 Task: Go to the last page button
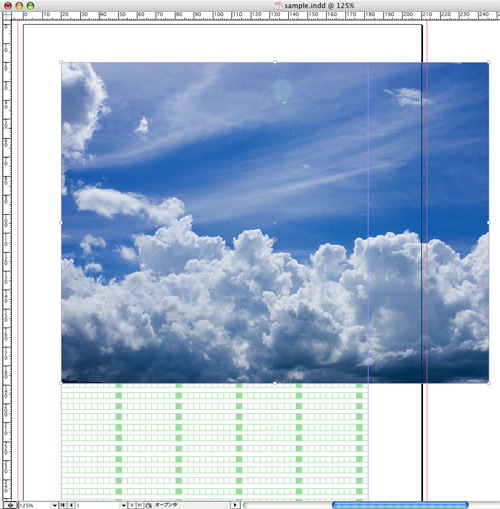click(x=140, y=505)
